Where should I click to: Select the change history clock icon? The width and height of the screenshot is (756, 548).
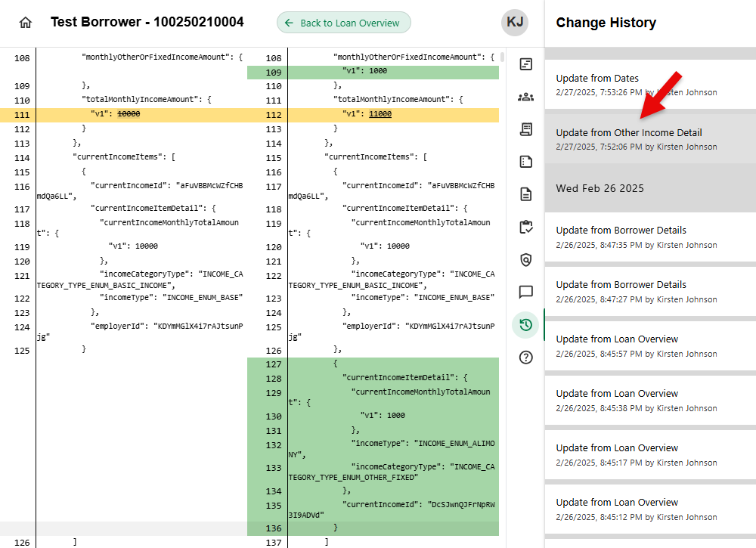[525, 325]
